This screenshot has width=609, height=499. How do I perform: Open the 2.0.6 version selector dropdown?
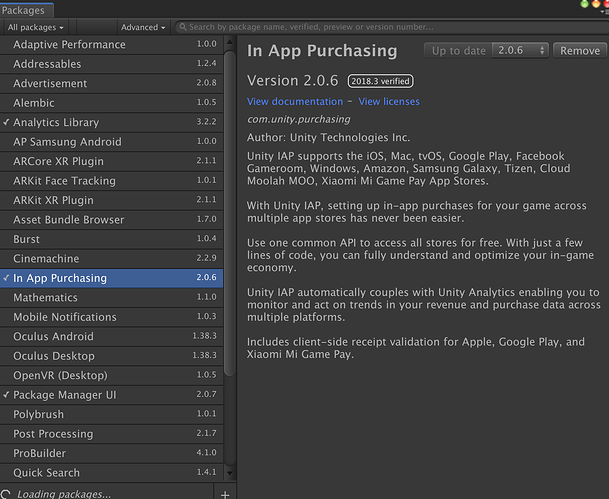tap(520, 50)
